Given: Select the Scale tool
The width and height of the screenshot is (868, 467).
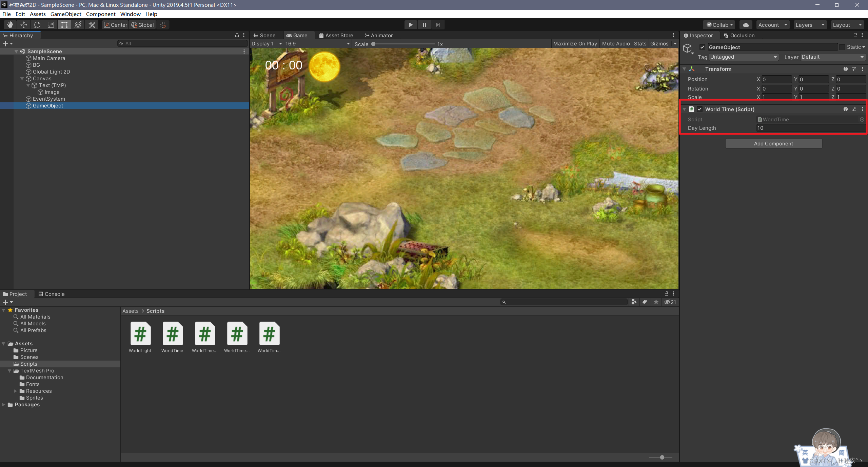Looking at the screenshot, I should point(51,25).
